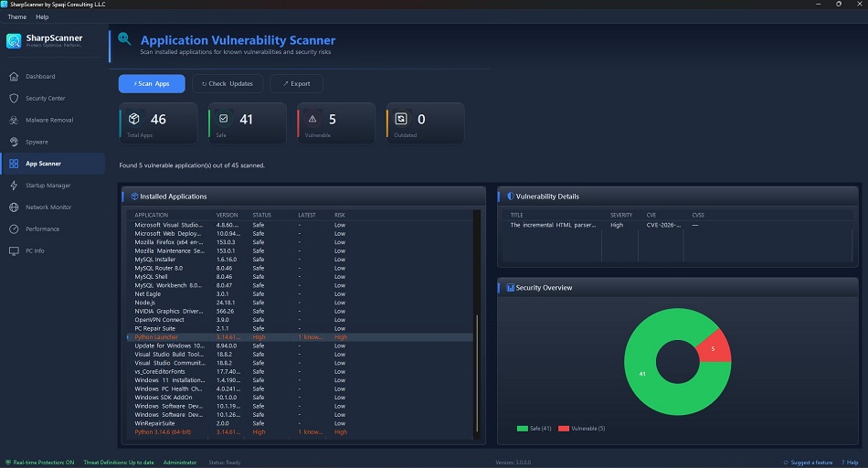Image resolution: width=868 pixels, height=468 pixels.
Task: Open the Help link in status bar
Action: [x=850, y=463]
